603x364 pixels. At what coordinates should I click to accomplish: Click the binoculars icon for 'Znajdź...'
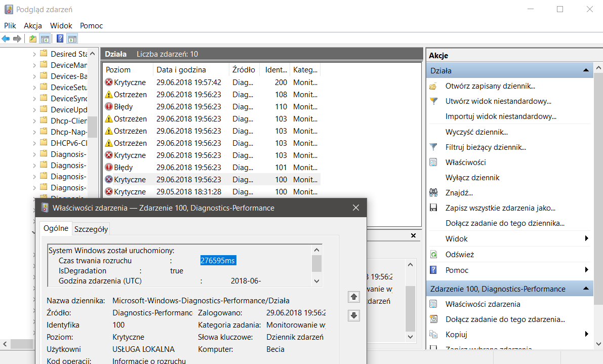tap(433, 192)
